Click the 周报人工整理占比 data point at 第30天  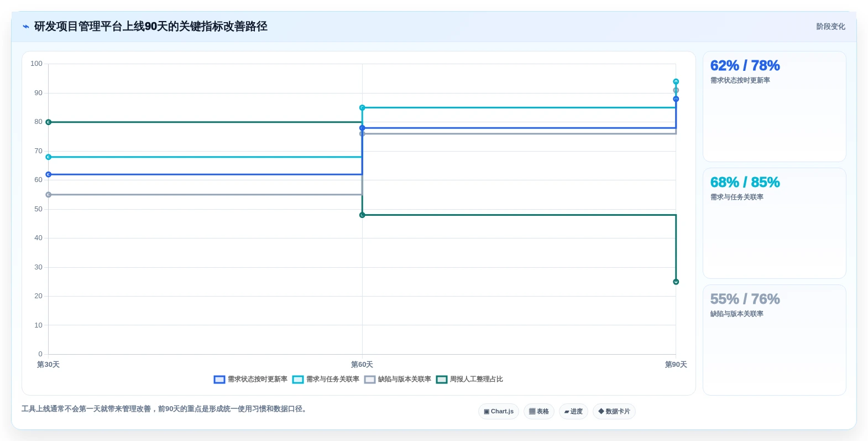click(x=49, y=122)
